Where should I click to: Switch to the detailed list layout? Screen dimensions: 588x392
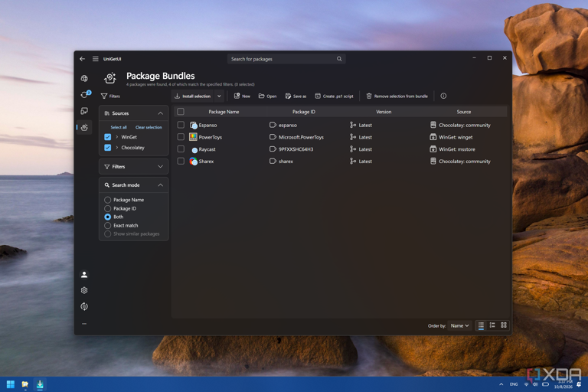tap(492, 325)
